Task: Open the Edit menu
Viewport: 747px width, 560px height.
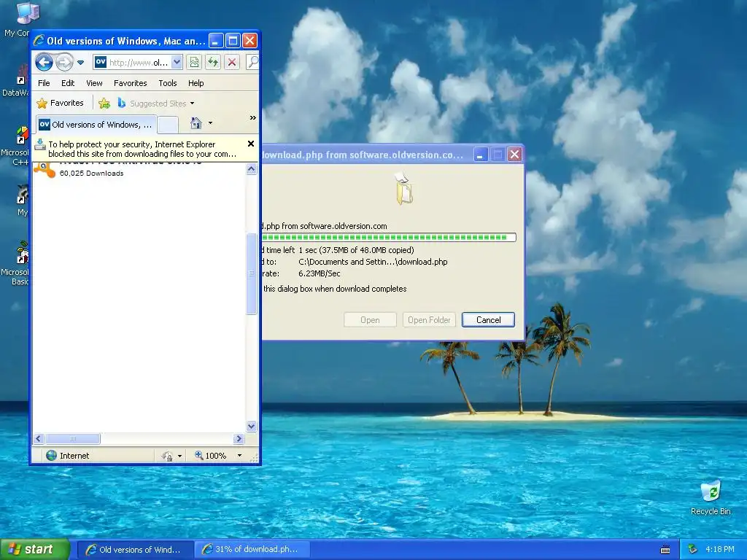Action: [x=68, y=83]
